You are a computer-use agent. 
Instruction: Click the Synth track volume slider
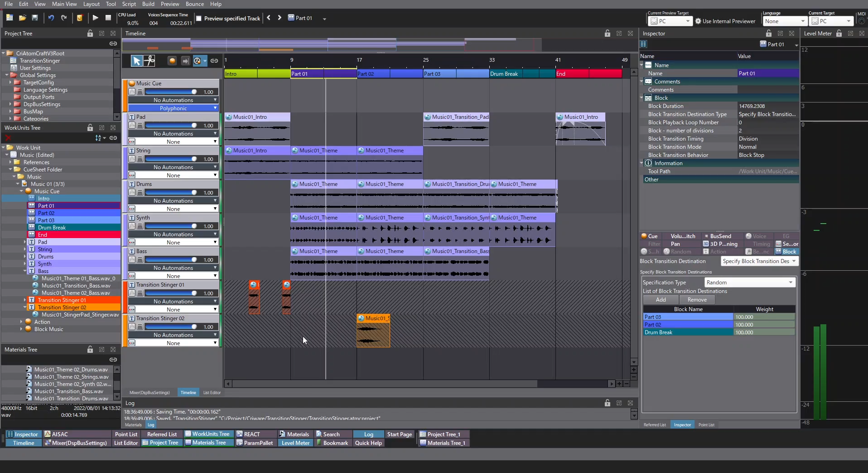point(171,226)
